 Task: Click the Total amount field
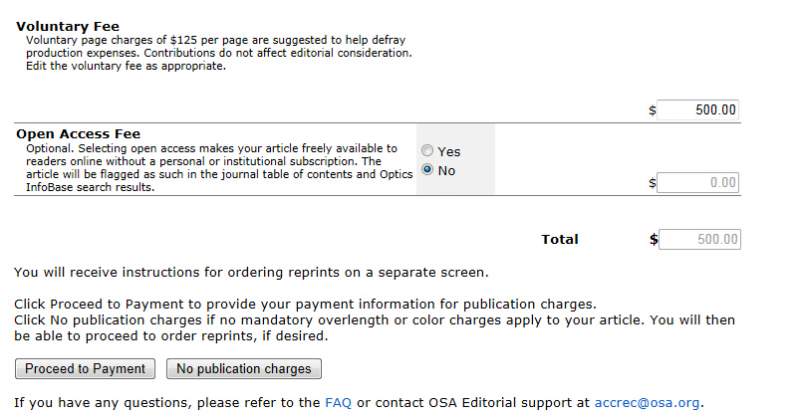click(x=699, y=239)
